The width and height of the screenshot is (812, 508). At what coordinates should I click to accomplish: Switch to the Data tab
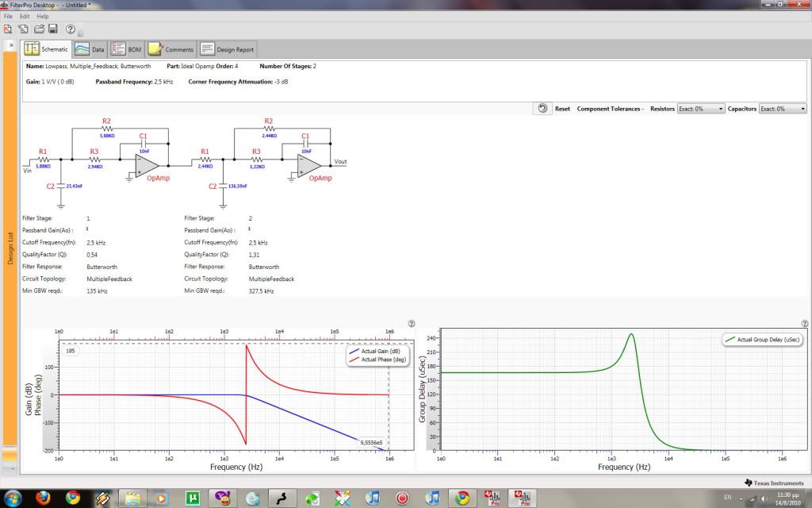click(x=90, y=49)
